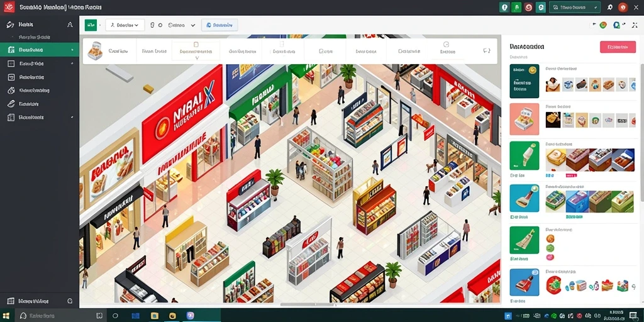Click the white pin icon in title bar
644x322 pixels.
pyautogui.click(x=610, y=8)
